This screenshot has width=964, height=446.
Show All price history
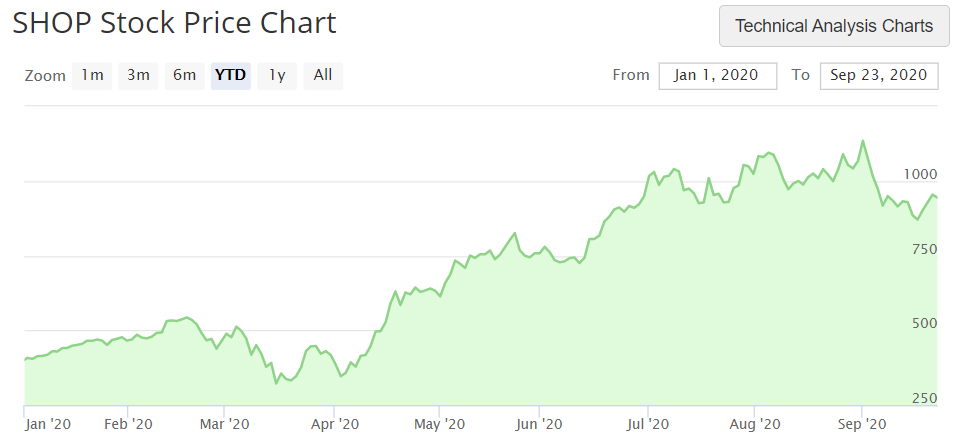pos(323,76)
